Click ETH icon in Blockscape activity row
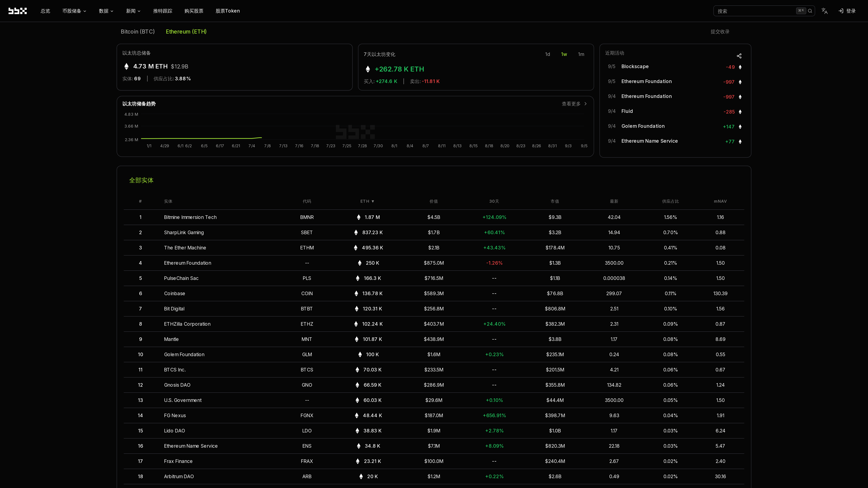This screenshot has width=868, height=488. (x=740, y=67)
